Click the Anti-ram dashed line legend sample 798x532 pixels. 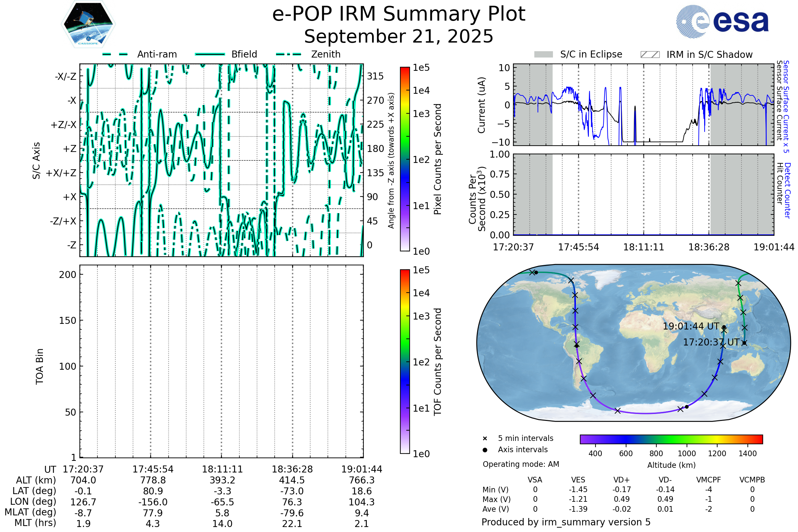point(115,54)
